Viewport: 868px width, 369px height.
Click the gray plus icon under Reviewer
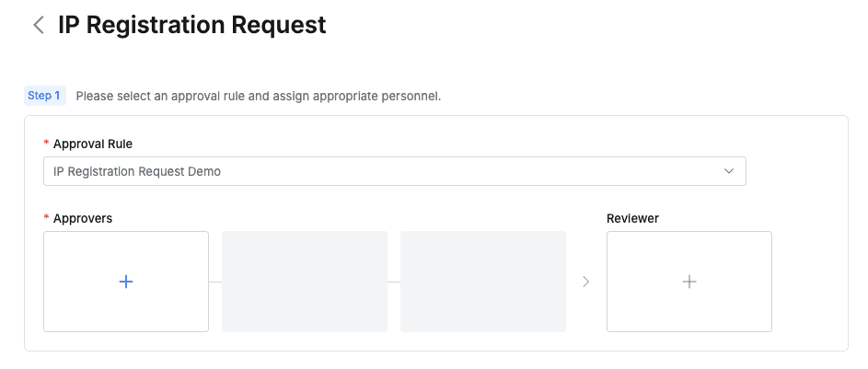point(689,282)
